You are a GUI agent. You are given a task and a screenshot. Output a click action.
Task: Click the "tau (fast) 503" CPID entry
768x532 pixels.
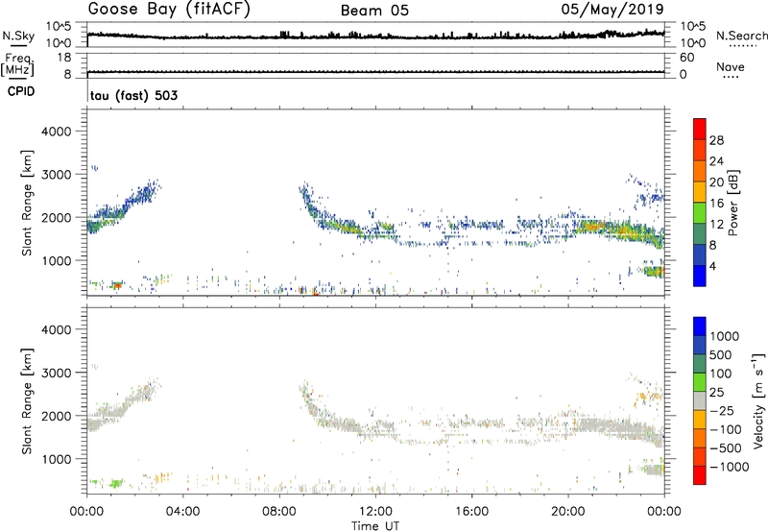pyautogui.click(x=133, y=95)
